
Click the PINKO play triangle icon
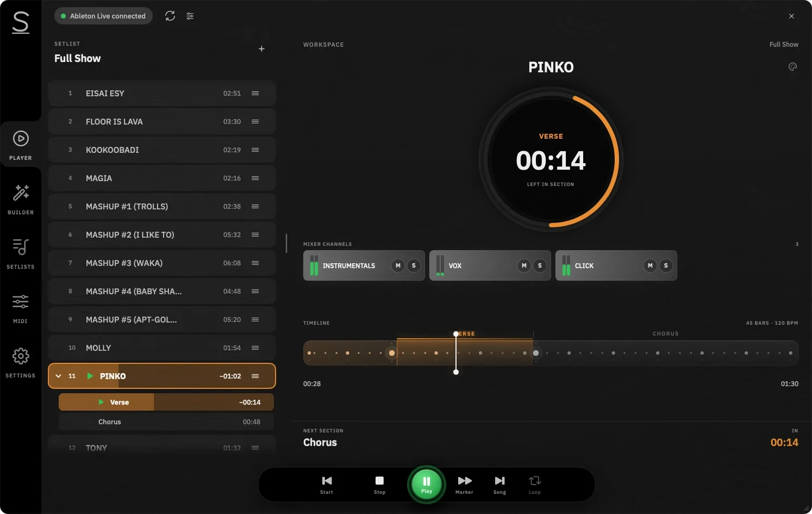[x=90, y=376]
